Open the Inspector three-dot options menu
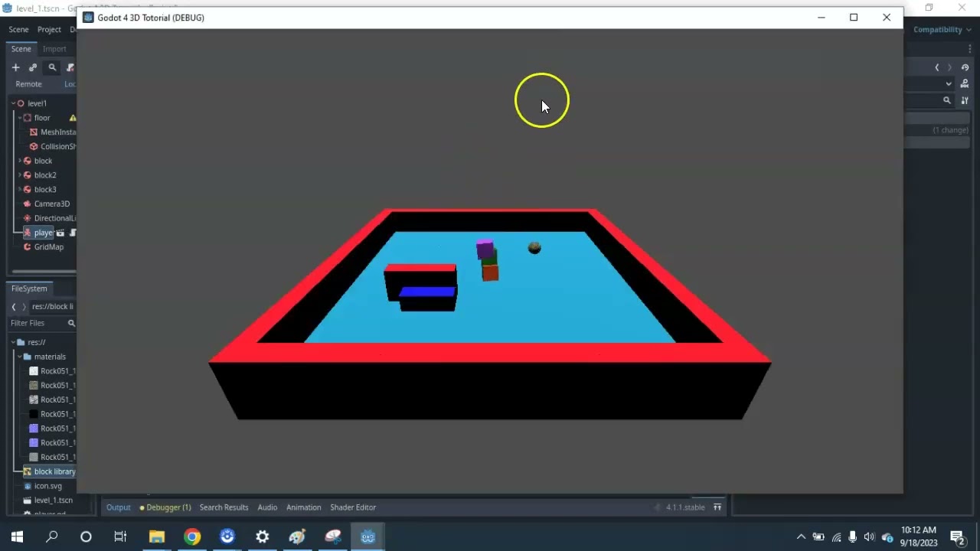Viewport: 980px width, 551px height. 969,49
